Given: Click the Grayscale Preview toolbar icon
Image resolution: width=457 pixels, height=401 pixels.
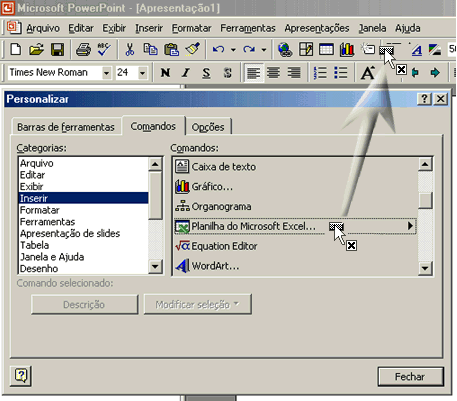Looking at the screenshot, I should (435, 50).
